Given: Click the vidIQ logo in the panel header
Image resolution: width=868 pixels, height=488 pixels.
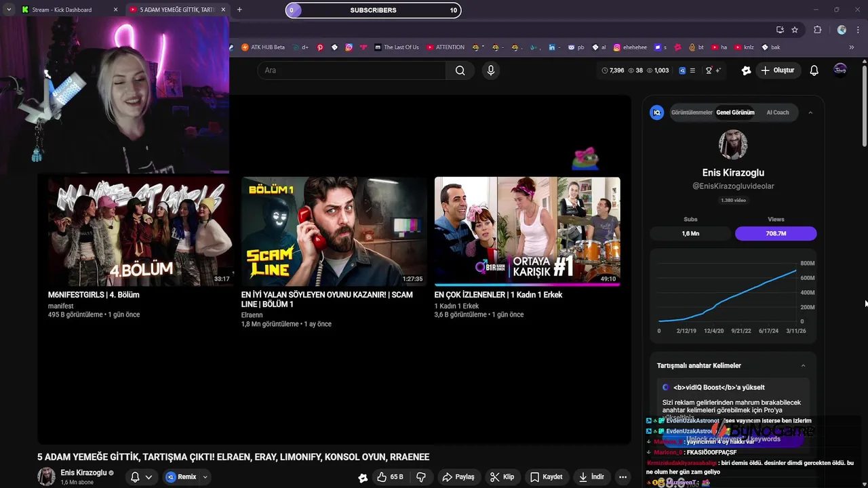Looking at the screenshot, I should click(x=656, y=113).
